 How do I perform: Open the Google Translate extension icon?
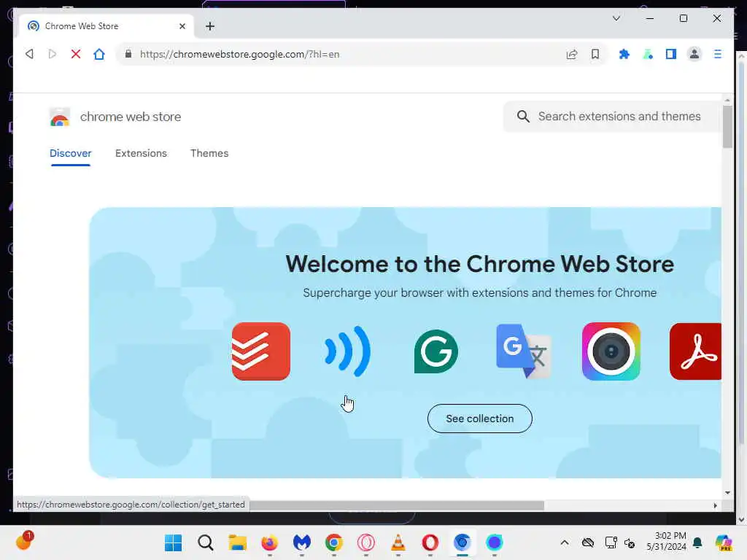[524, 351]
